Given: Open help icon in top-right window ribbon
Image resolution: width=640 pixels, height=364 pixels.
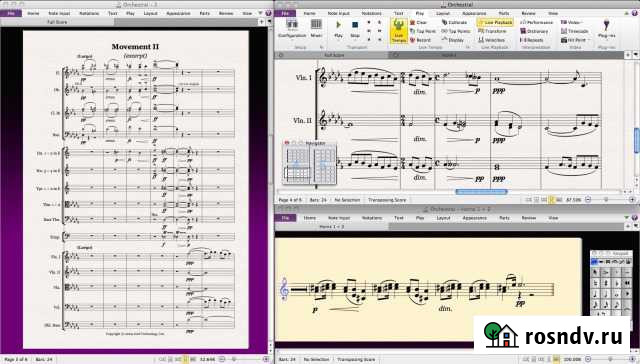Looking at the screenshot, I should [x=634, y=13].
